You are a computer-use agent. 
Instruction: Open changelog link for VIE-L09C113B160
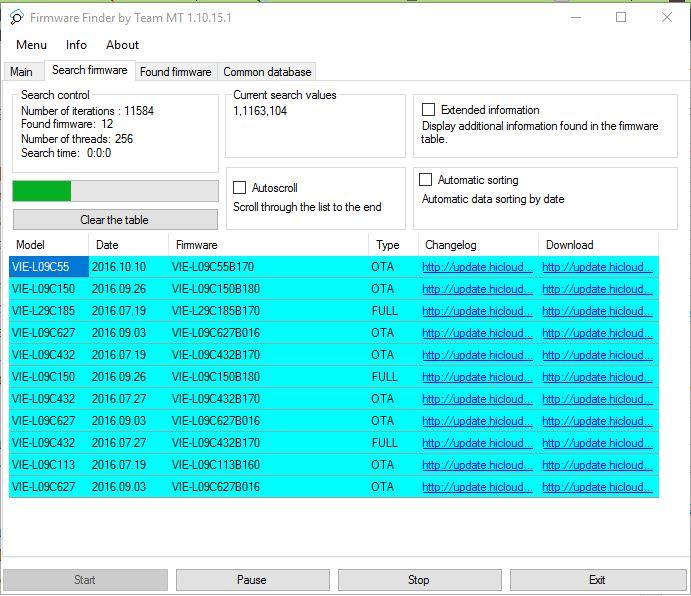coord(477,465)
